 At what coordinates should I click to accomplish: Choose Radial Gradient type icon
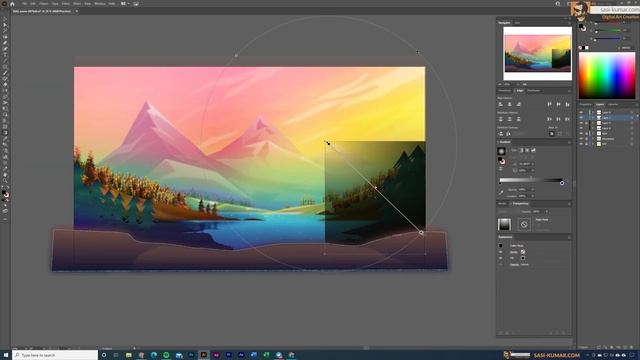tap(527, 150)
